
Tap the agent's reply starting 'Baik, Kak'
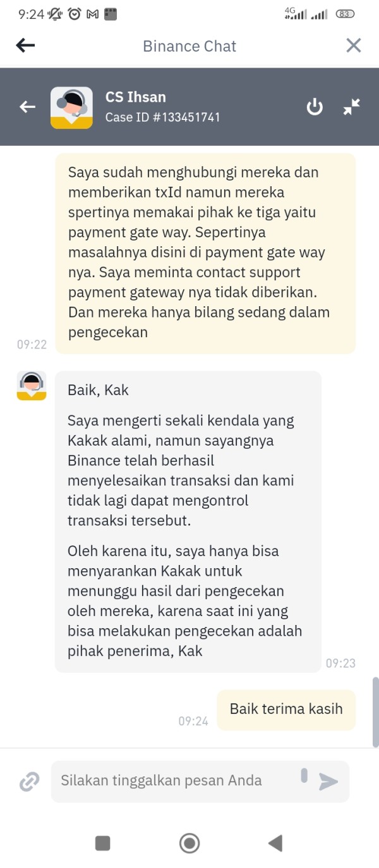(188, 521)
